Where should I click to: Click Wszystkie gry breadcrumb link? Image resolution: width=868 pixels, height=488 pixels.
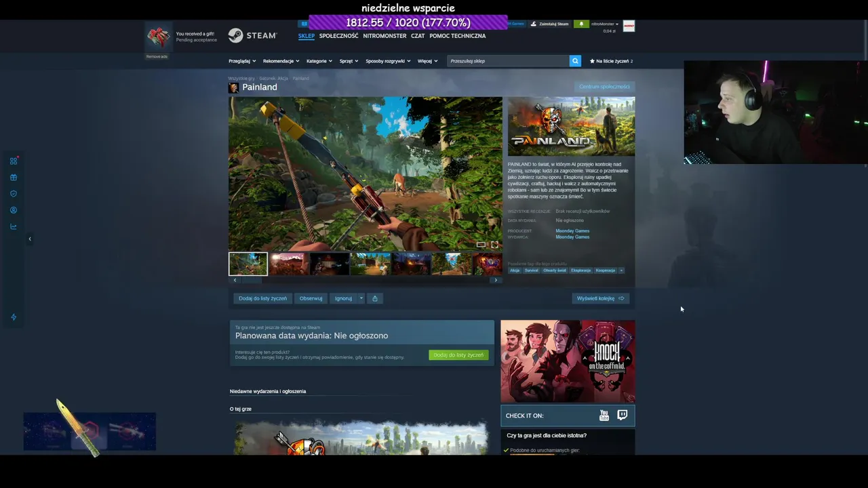pyautogui.click(x=241, y=79)
